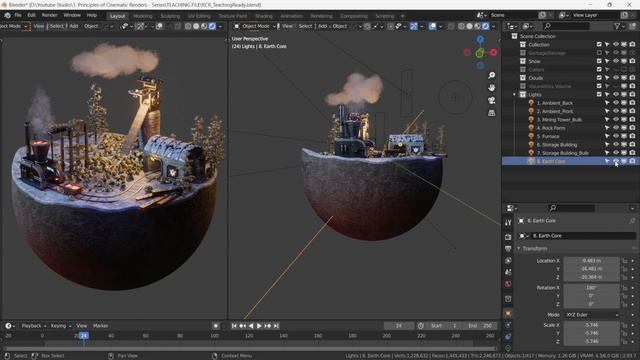Open the Object menu in left viewport header
The width and height of the screenshot is (640, 360).
(x=91, y=26)
